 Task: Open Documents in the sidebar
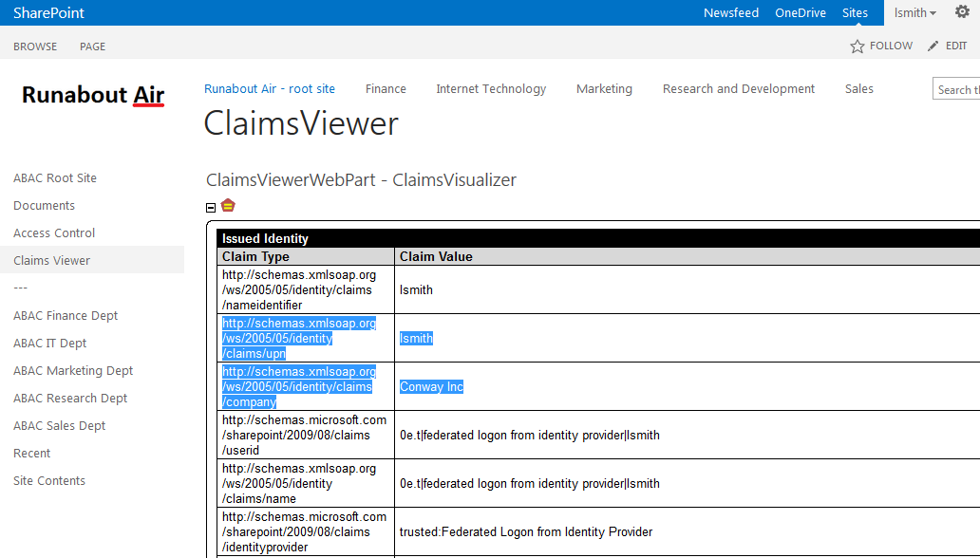click(x=44, y=206)
